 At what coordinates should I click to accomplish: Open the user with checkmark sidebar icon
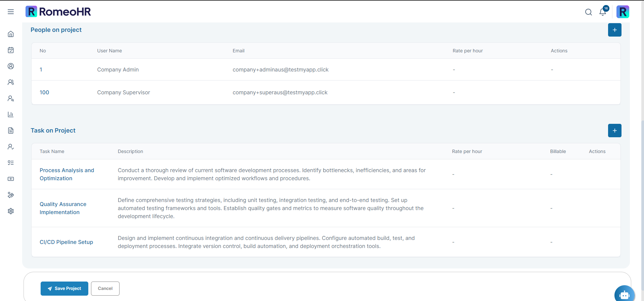pos(11,147)
